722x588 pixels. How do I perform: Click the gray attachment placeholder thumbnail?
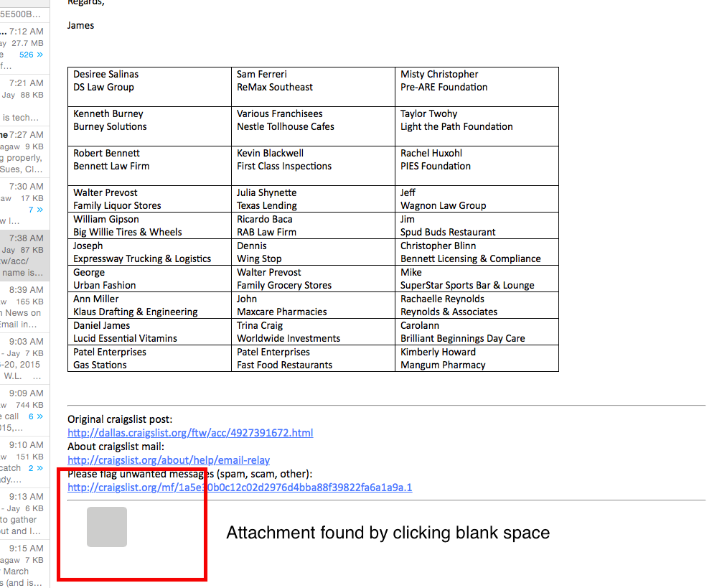(107, 527)
